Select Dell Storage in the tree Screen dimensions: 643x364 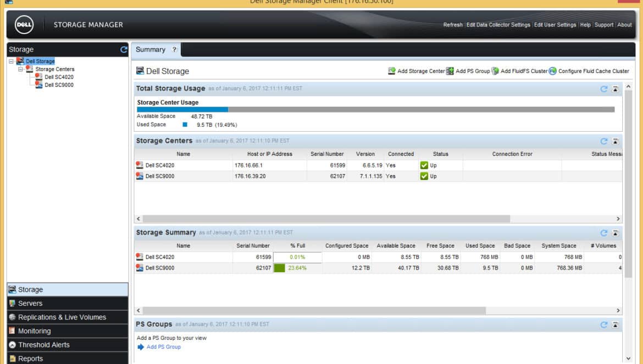tap(40, 61)
